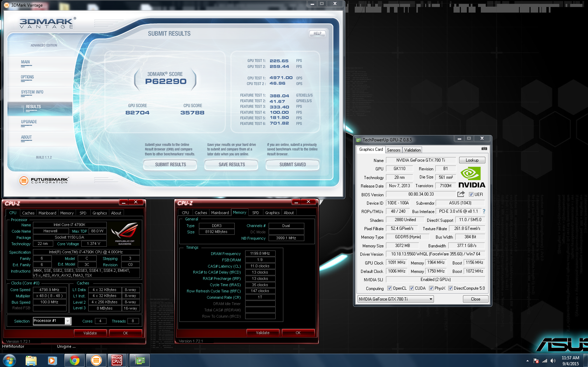
Task: Click the DRAM Frequency 1199.8 MHz field
Action: (260, 253)
